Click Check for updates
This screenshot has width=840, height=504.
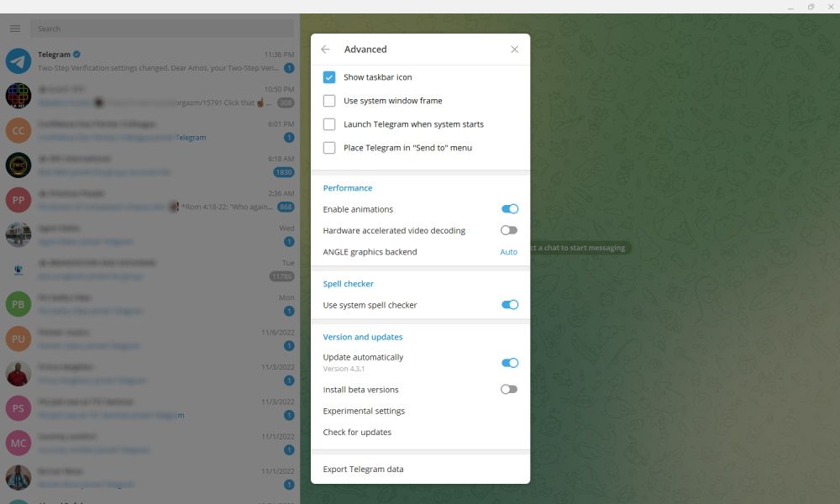[359, 432]
